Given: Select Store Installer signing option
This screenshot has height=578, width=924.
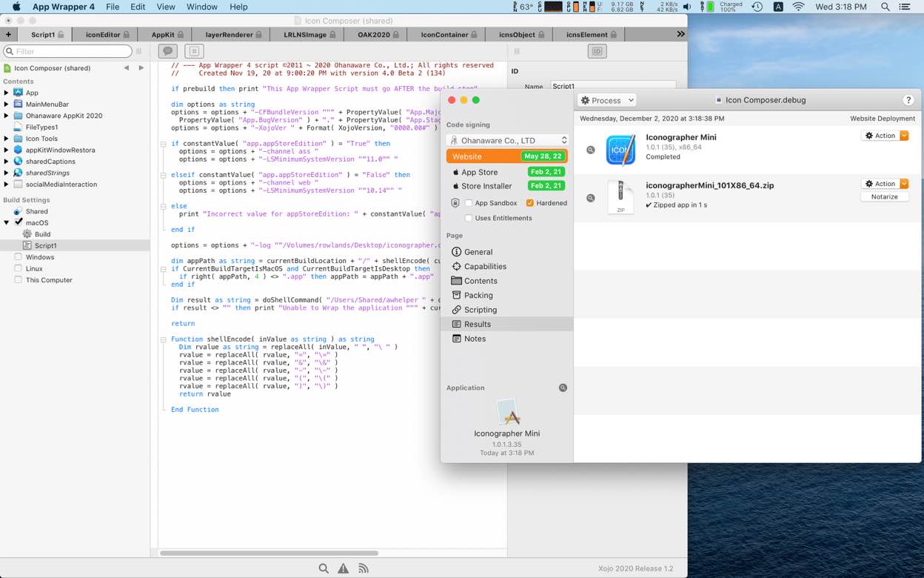Looking at the screenshot, I should [x=507, y=186].
